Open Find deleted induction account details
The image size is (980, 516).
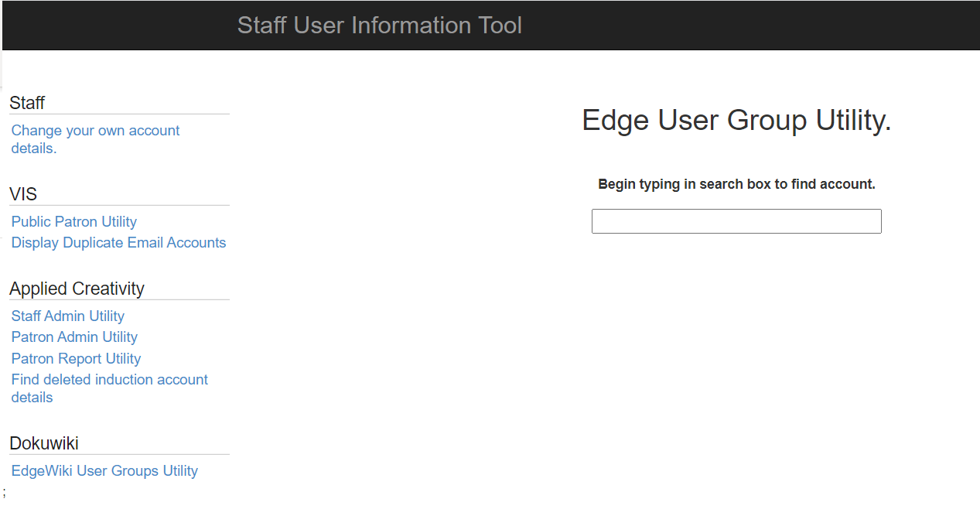click(109, 380)
